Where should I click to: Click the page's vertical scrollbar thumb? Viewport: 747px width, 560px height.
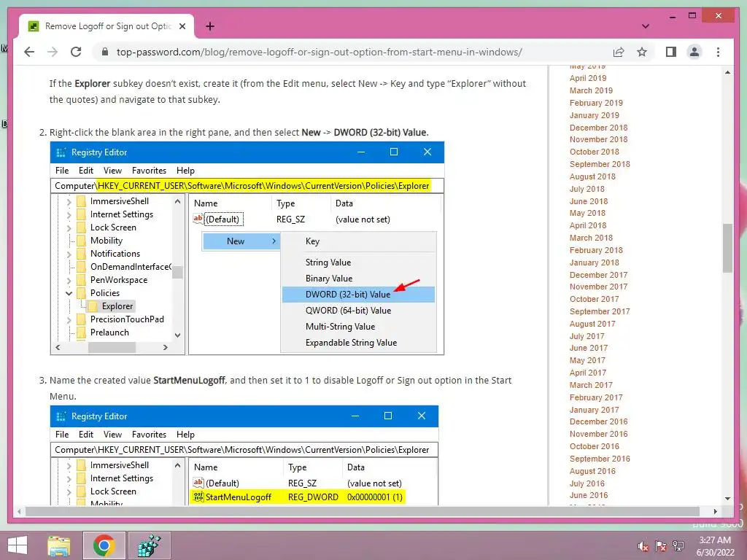(727, 248)
